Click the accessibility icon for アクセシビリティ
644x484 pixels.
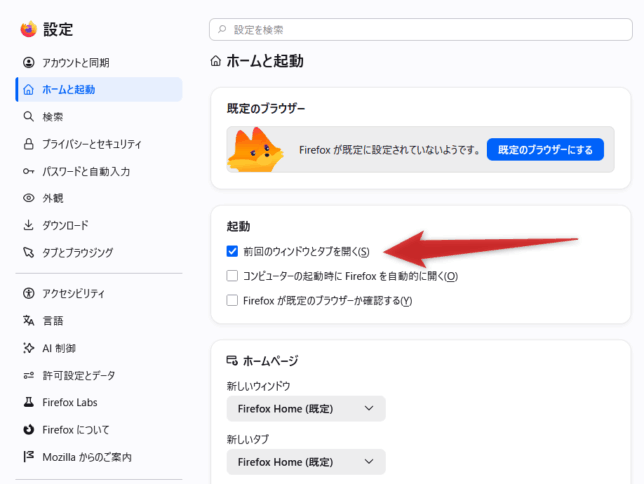(x=28, y=293)
